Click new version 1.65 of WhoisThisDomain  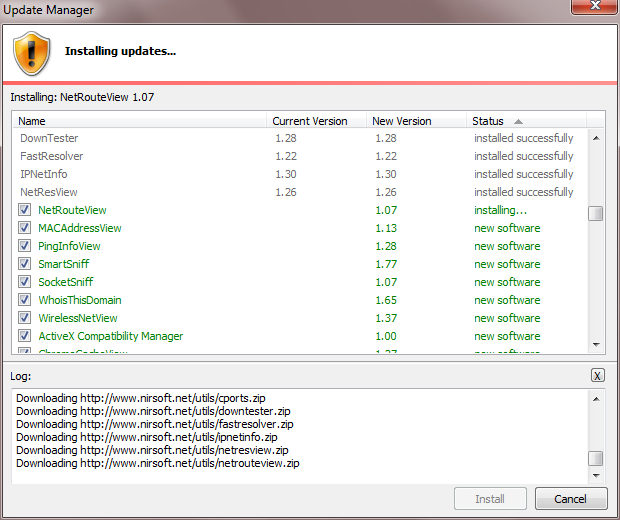pyautogui.click(x=386, y=300)
